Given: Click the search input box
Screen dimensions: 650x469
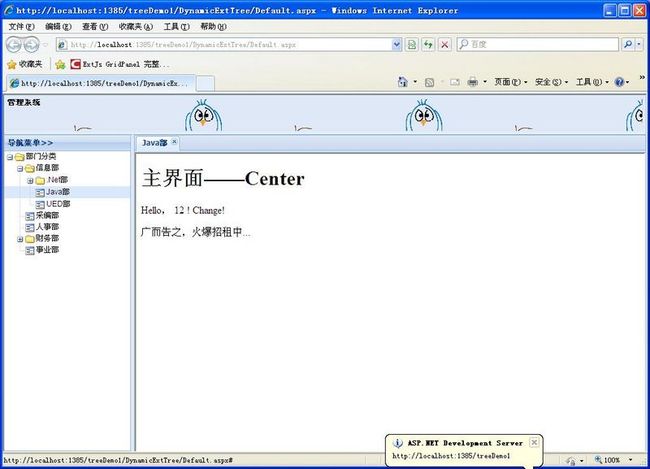Looking at the screenshot, I should pos(538,44).
